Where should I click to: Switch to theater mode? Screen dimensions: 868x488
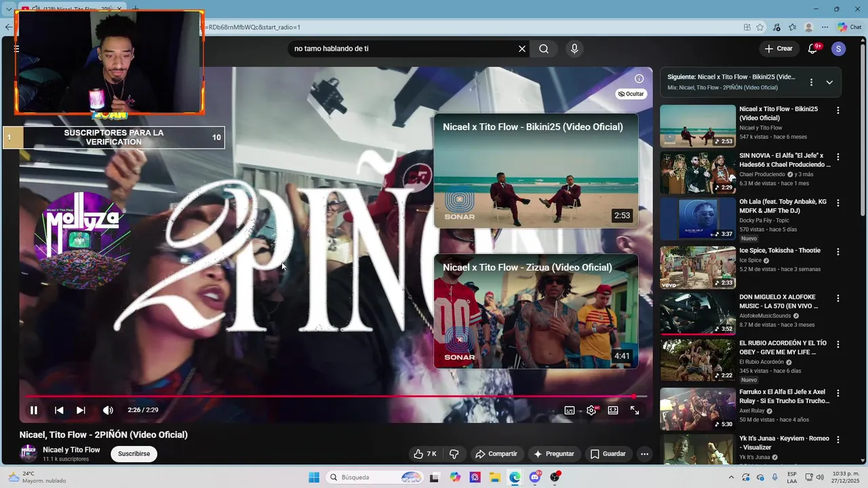coord(613,410)
